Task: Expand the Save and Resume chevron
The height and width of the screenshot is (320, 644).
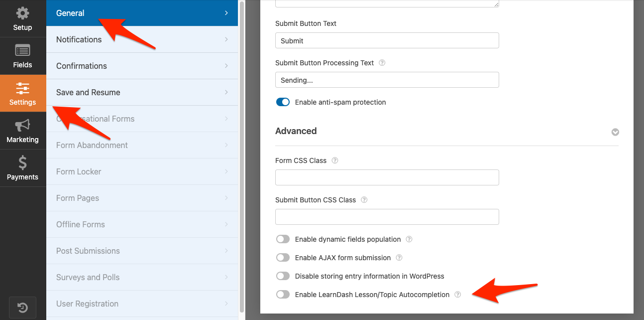Action: click(x=226, y=92)
